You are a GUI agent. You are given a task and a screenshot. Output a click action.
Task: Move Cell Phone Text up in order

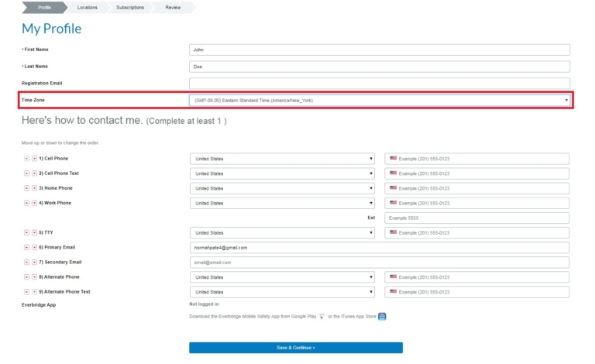click(x=27, y=173)
